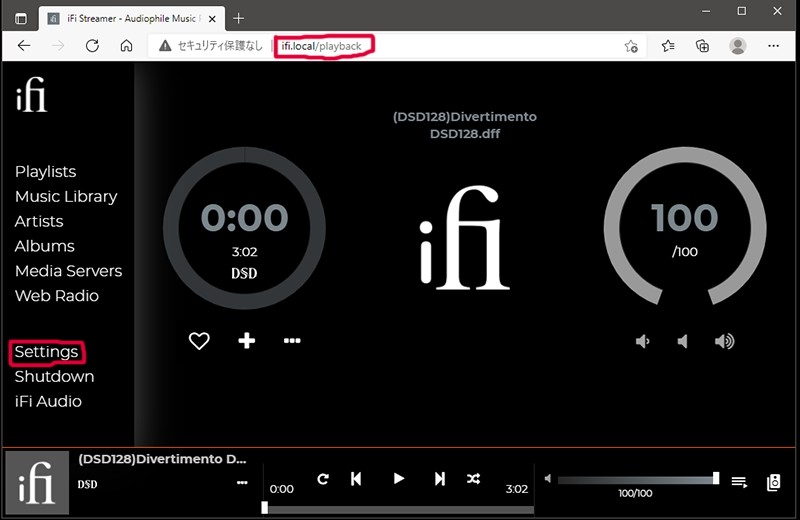Image resolution: width=800 pixels, height=520 pixels.
Task: Toggle repeat in the bottom player bar
Action: [322, 479]
